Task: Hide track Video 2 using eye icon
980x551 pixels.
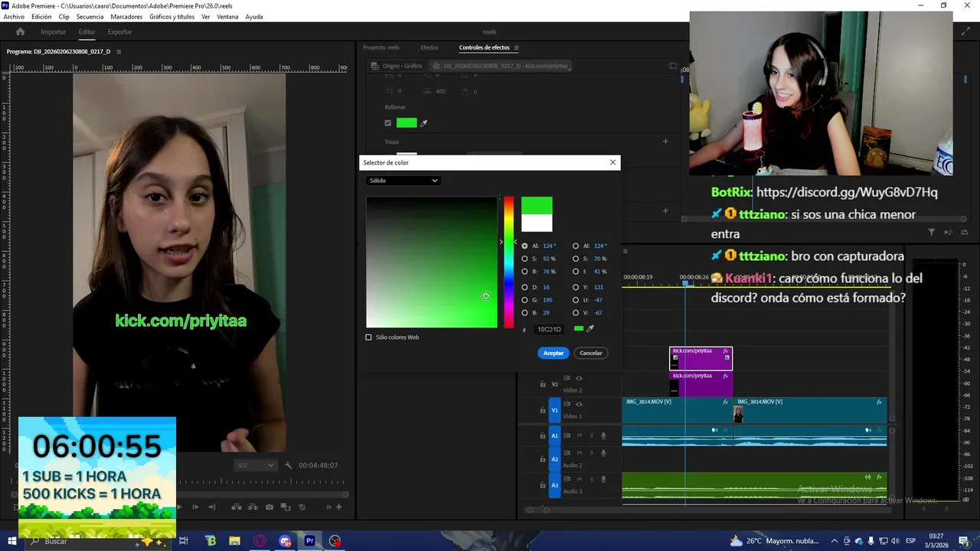Action: pos(579,378)
